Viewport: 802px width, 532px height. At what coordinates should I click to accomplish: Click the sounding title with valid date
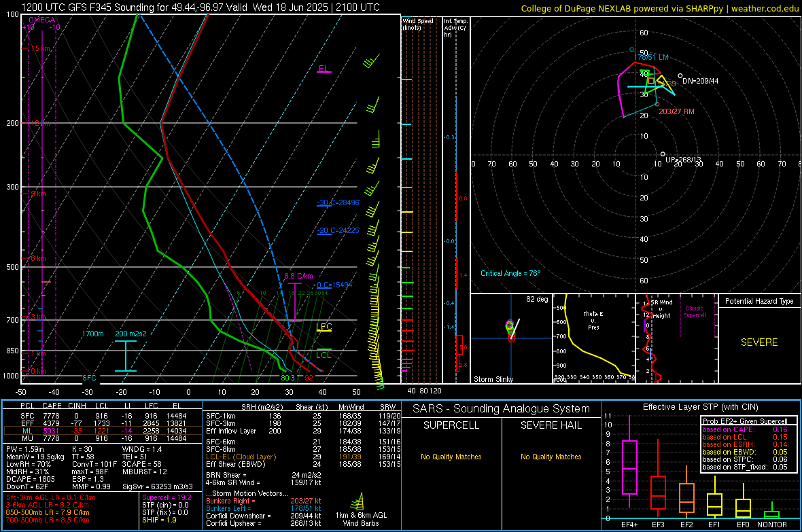click(x=201, y=7)
